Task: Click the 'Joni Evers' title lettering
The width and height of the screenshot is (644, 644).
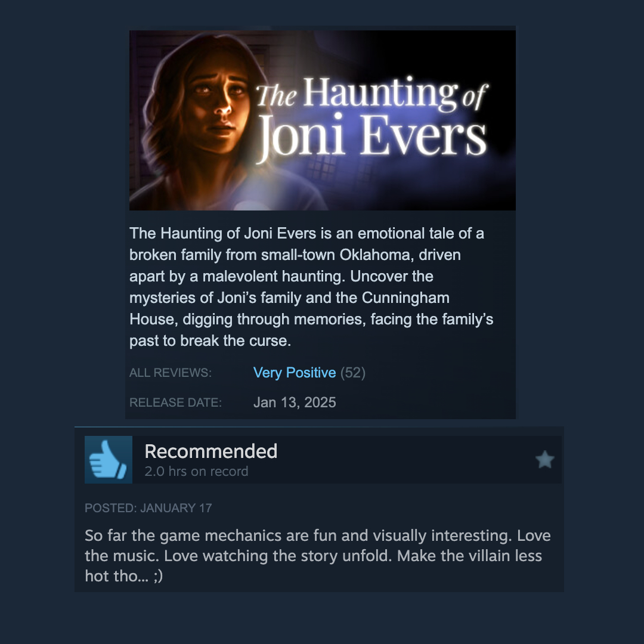Action: pyautogui.click(x=371, y=137)
